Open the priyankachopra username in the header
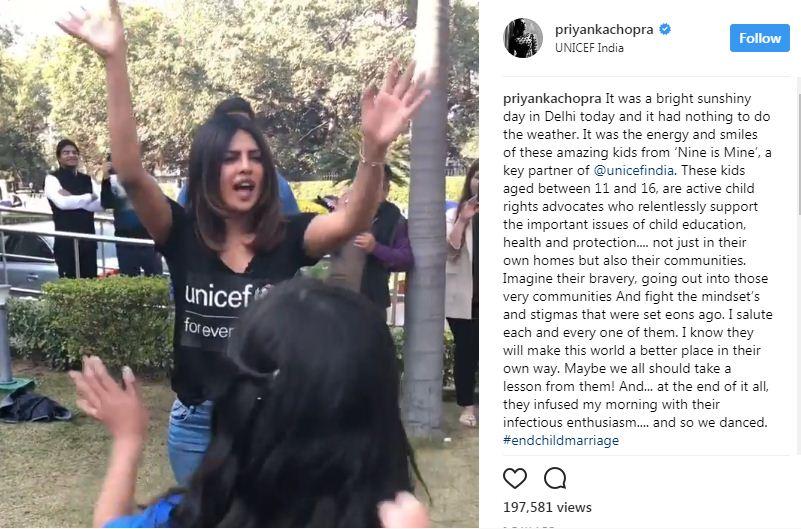Viewport: 801px width, 529px height. [x=604, y=30]
